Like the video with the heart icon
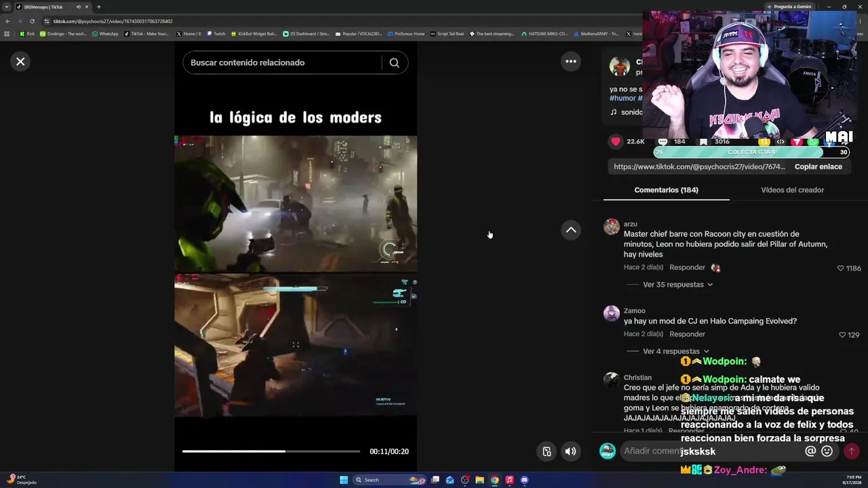This screenshot has width=868, height=488. coord(616,142)
